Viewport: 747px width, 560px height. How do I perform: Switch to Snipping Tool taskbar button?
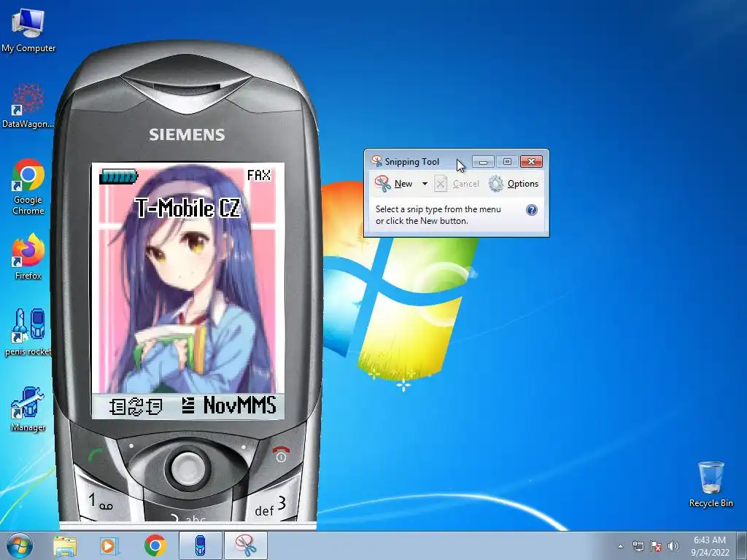245,545
